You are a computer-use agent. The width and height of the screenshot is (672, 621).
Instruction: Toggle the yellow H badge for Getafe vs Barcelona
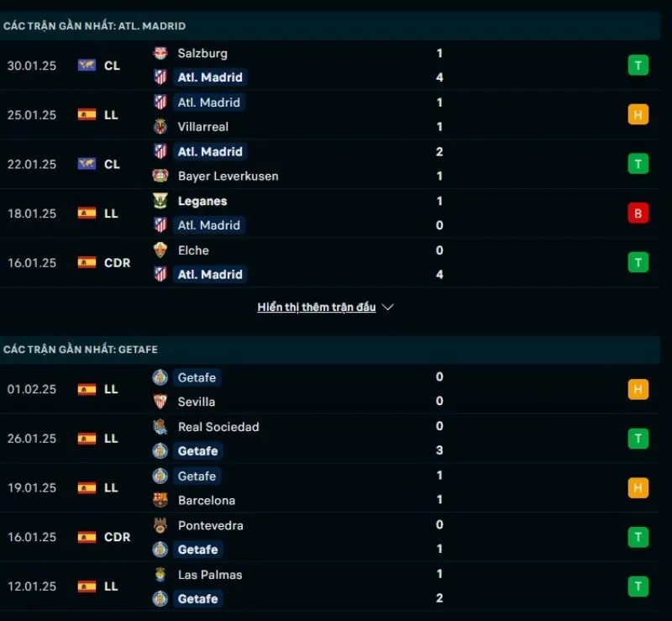pos(638,487)
